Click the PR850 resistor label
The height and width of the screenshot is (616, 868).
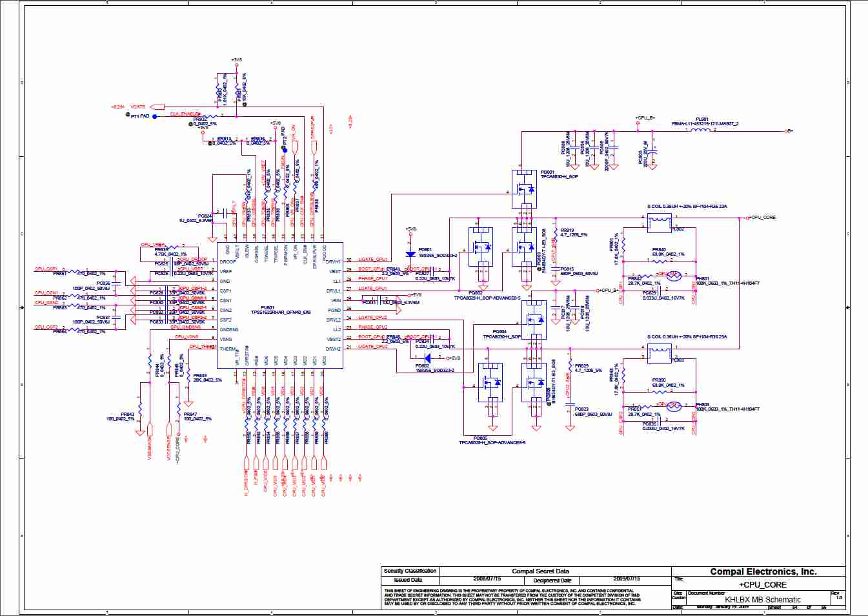pos(658,380)
